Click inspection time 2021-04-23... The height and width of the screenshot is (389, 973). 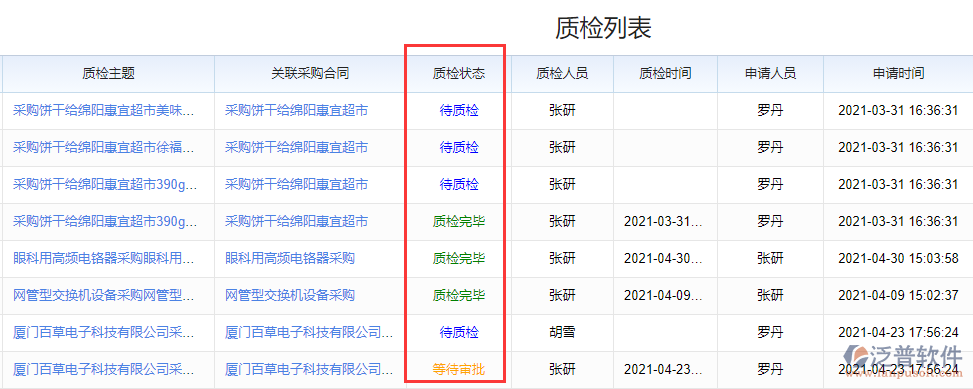[x=663, y=370]
